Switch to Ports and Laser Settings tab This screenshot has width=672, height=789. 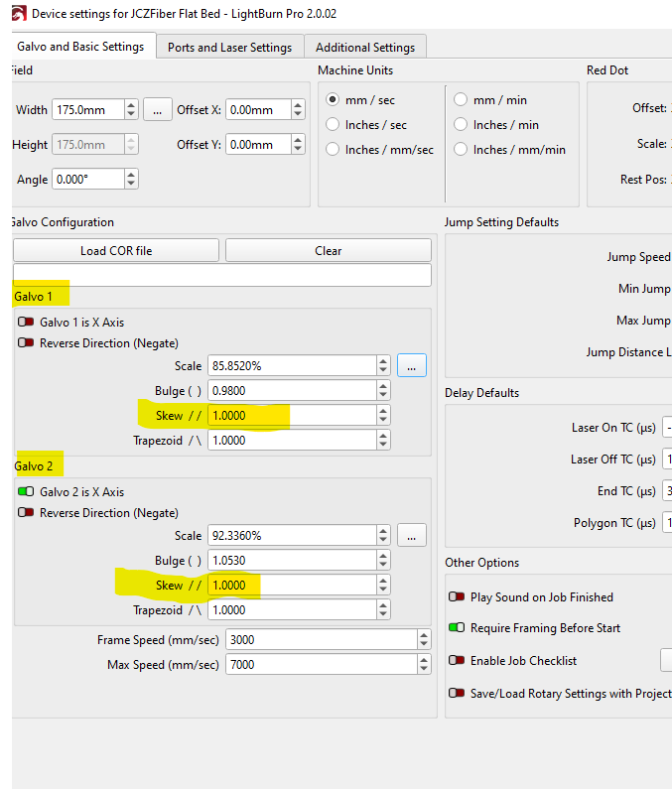(229, 47)
